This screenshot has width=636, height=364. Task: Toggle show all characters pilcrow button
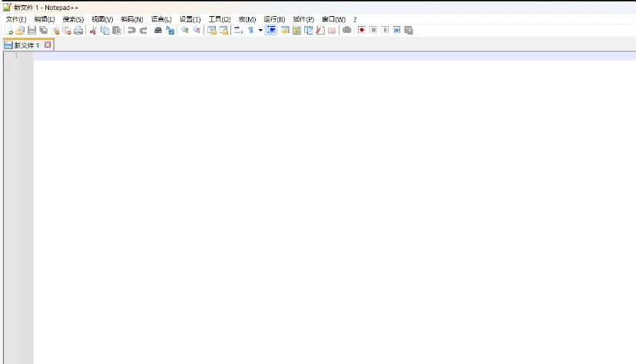pos(250,30)
